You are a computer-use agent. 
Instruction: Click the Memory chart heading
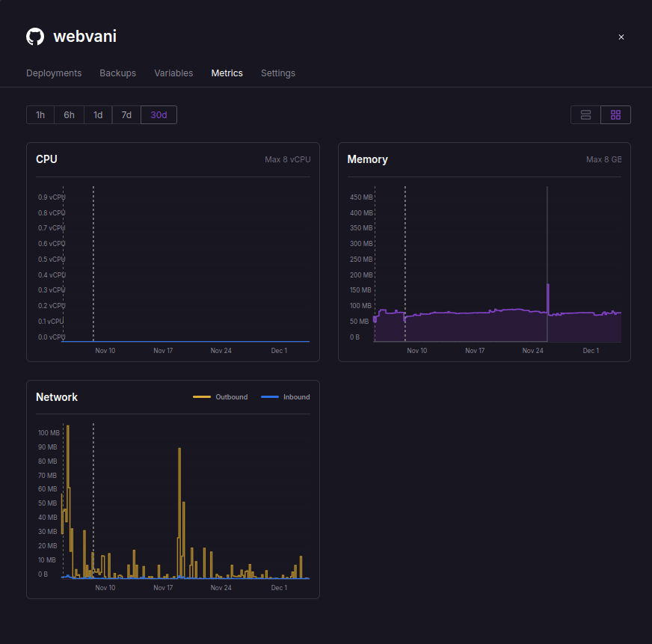click(x=368, y=159)
